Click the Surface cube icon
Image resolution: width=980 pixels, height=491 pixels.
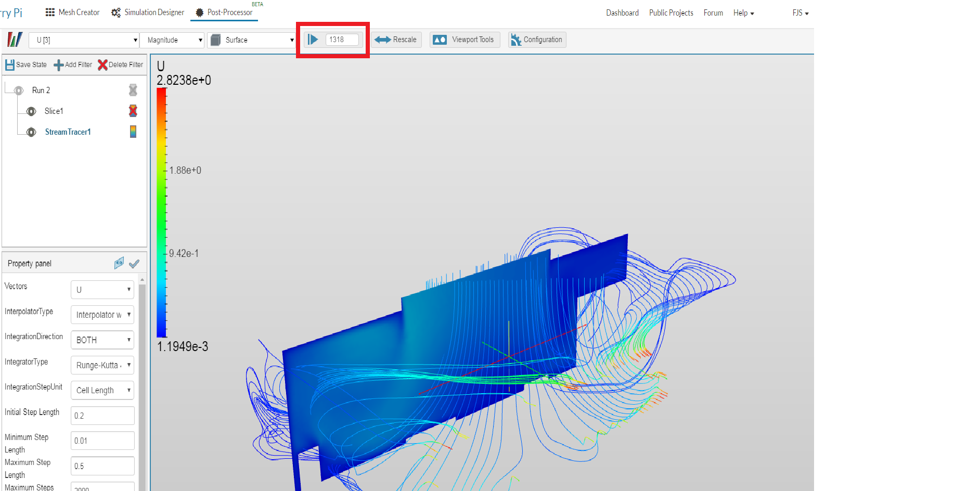pos(215,40)
